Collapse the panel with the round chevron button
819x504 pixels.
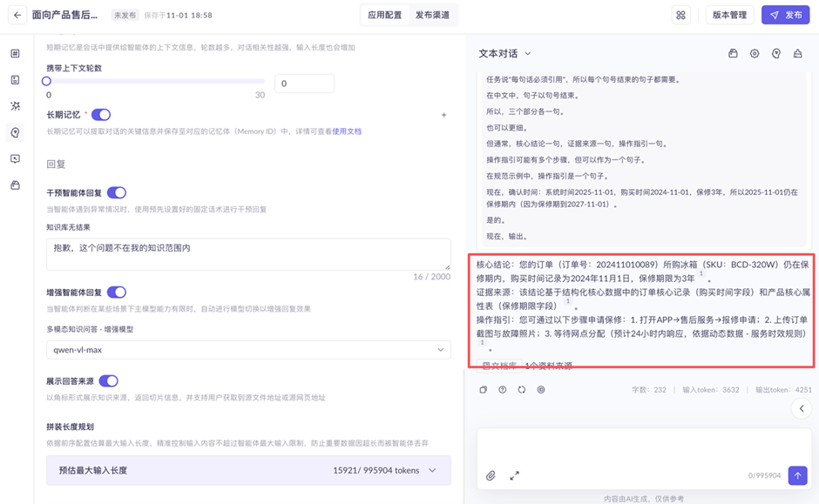tap(802, 408)
